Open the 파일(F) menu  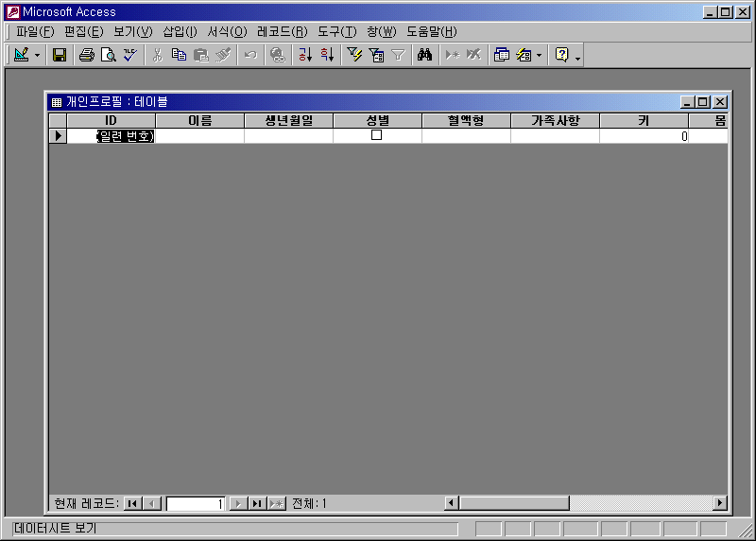tap(35, 32)
